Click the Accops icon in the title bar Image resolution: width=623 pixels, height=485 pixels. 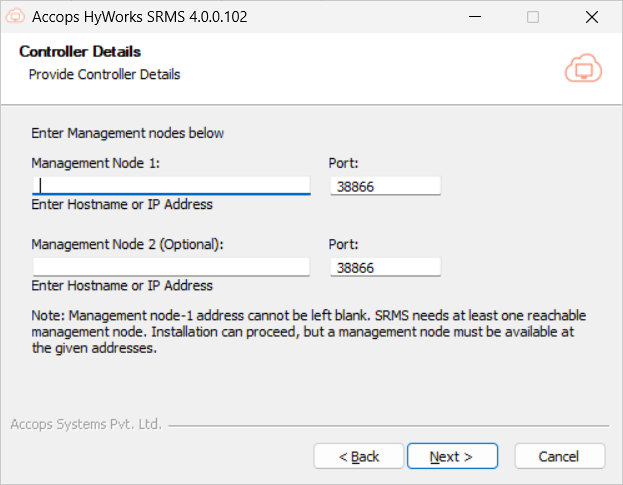point(16,17)
